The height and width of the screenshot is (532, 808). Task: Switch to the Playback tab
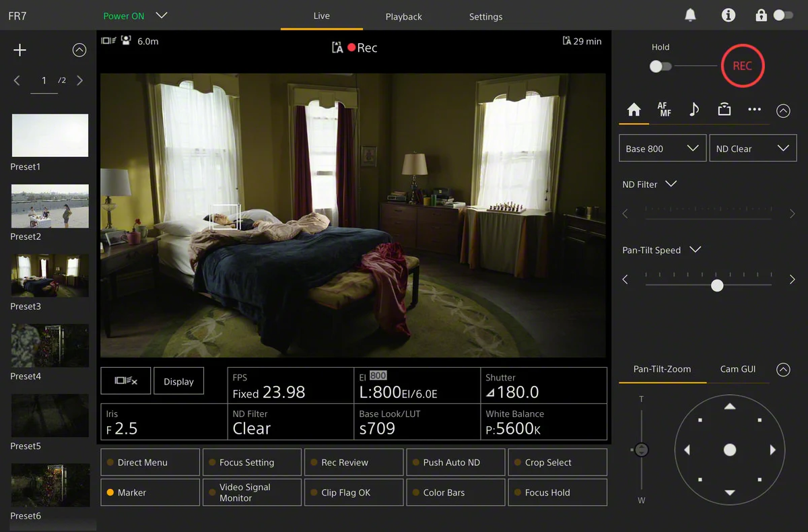pyautogui.click(x=403, y=17)
